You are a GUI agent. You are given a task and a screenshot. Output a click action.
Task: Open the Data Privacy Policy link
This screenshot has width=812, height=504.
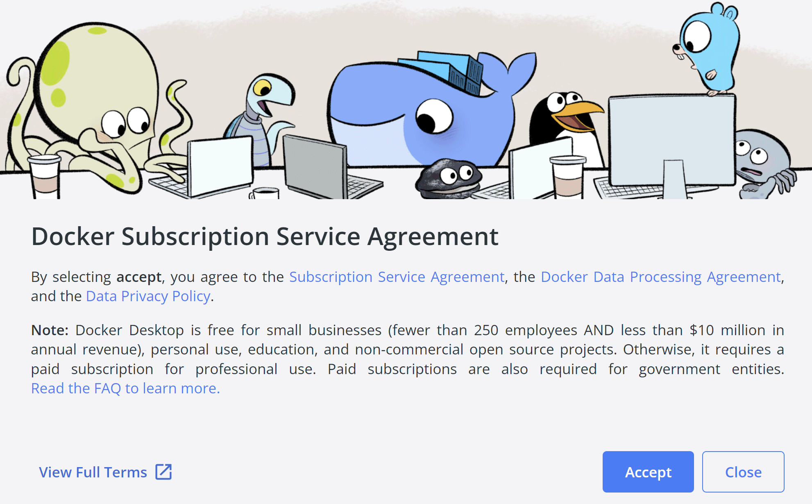148,296
